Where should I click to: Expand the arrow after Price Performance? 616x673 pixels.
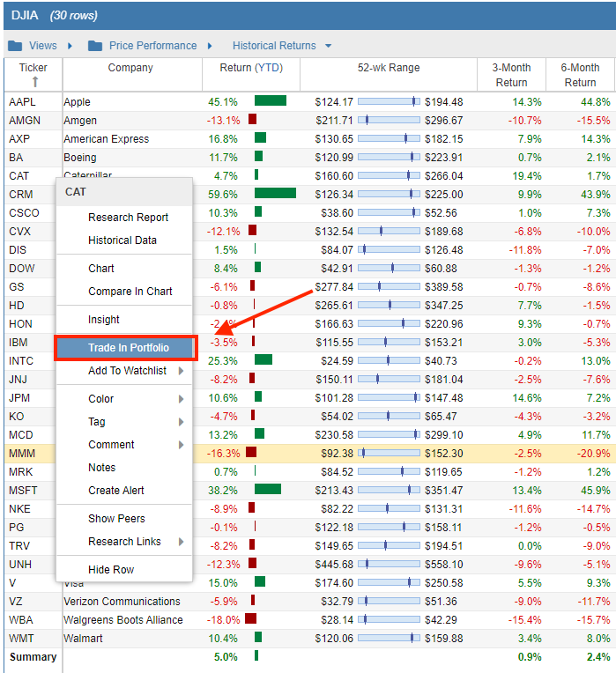(x=210, y=46)
